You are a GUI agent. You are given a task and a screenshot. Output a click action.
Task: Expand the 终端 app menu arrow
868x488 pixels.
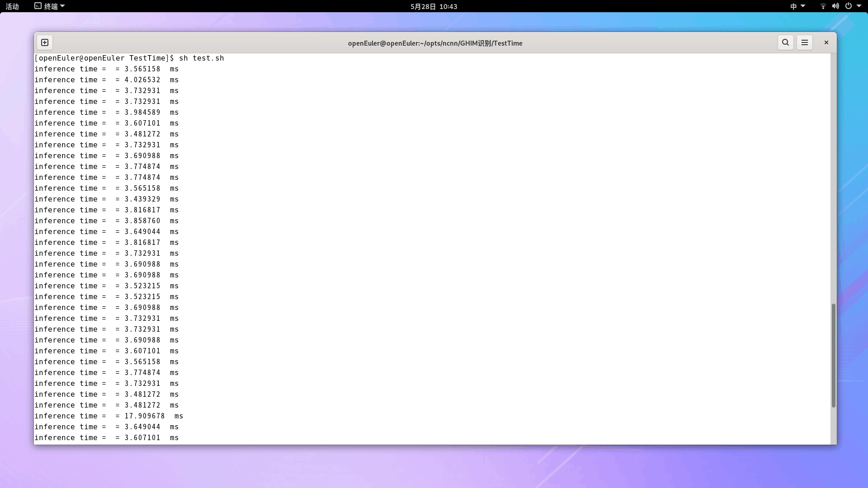click(x=62, y=6)
